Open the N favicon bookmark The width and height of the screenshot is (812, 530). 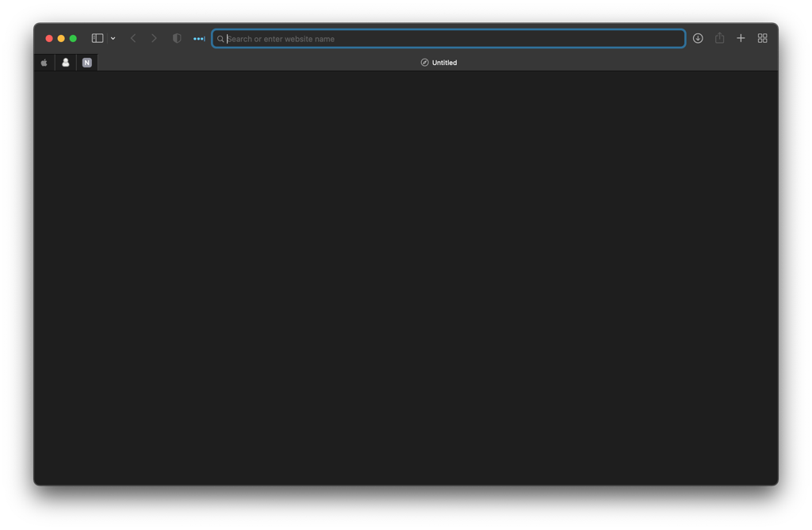(86, 62)
